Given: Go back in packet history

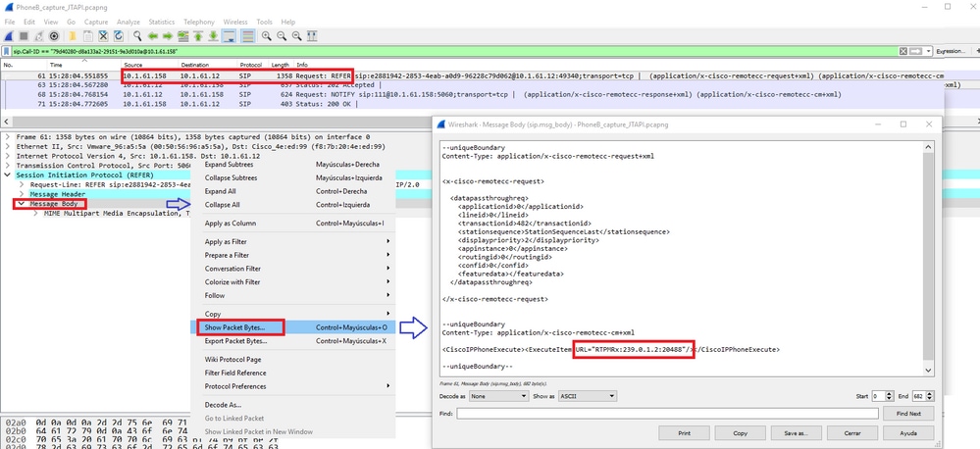Looking at the screenshot, I should click(152, 35).
